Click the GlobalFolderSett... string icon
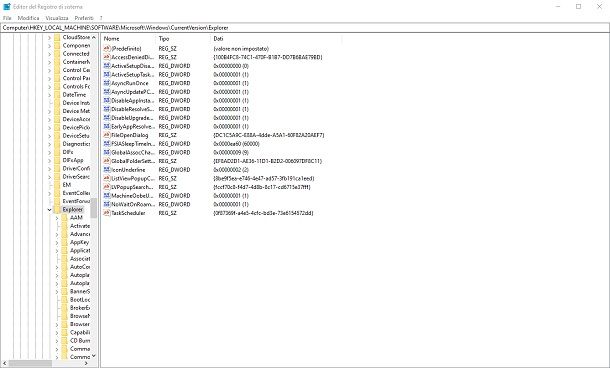 (x=107, y=161)
